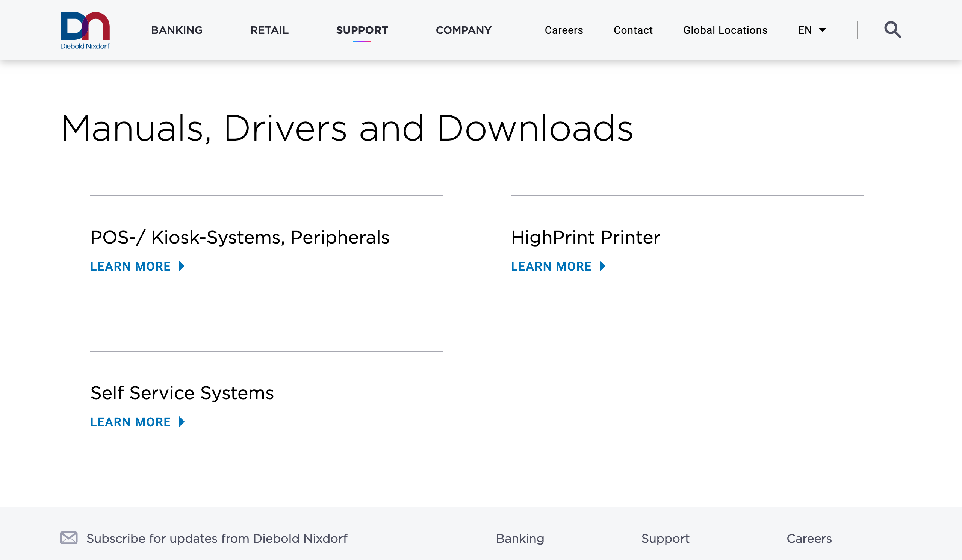Click arrow beside Self Service Systems Learn More
This screenshot has height=560, width=962.
coord(182,421)
